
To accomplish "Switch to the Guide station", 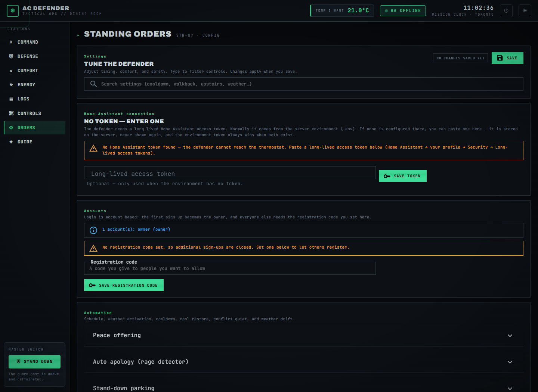I will pyautogui.click(x=34, y=142).
